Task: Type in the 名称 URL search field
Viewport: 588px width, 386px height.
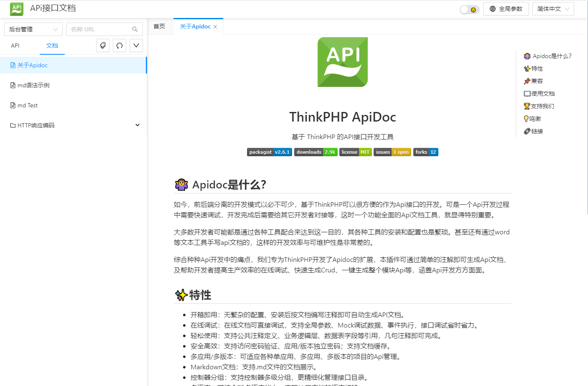Action: tap(99, 29)
